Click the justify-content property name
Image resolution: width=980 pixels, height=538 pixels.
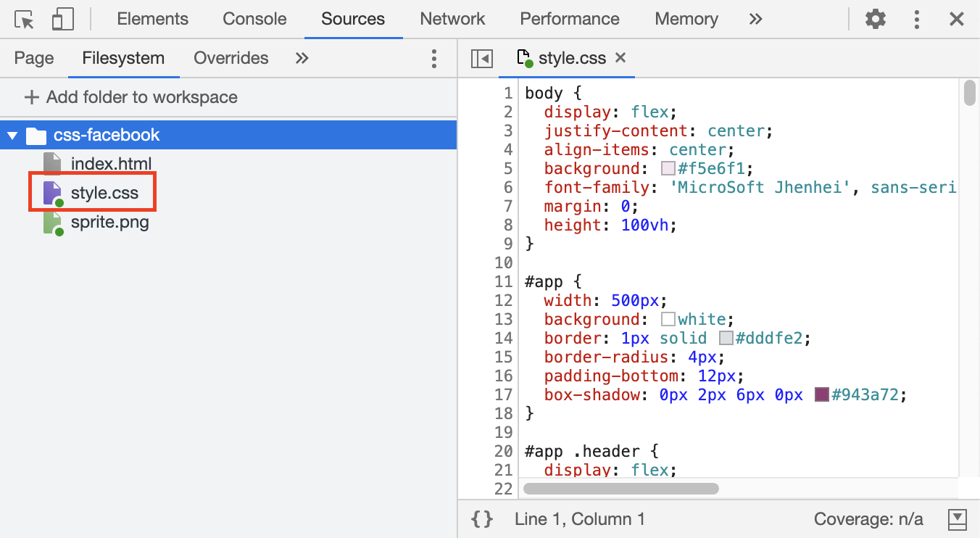[616, 131]
